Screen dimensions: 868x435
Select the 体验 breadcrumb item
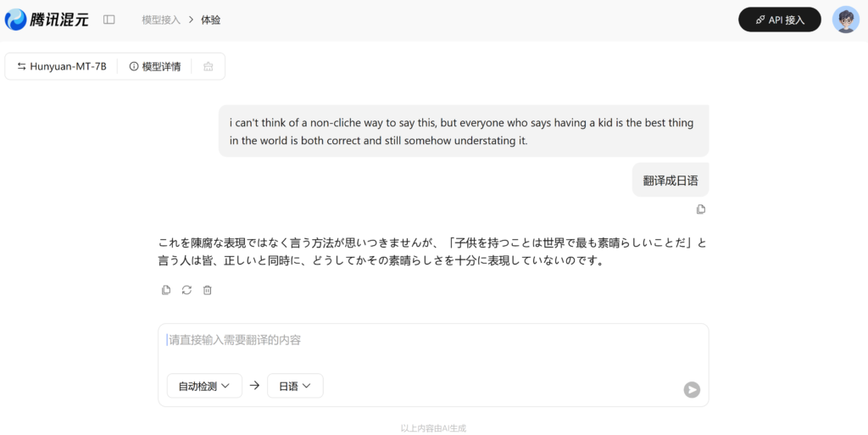211,20
